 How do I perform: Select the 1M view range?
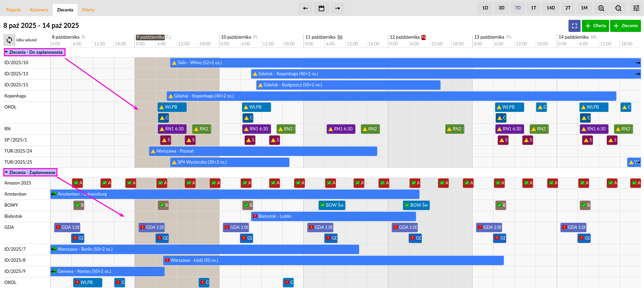pyautogui.click(x=584, y=8)
